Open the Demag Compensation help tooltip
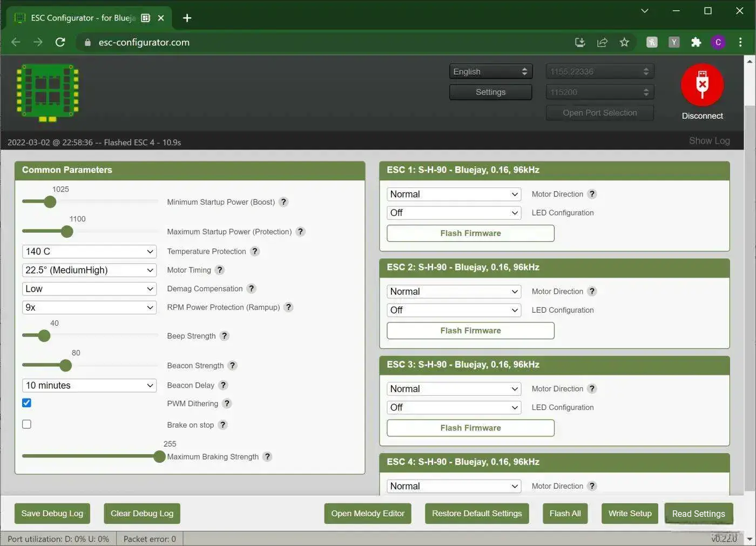Image resolution: width=756 pixels, height=546 pixels. (251, 288)
